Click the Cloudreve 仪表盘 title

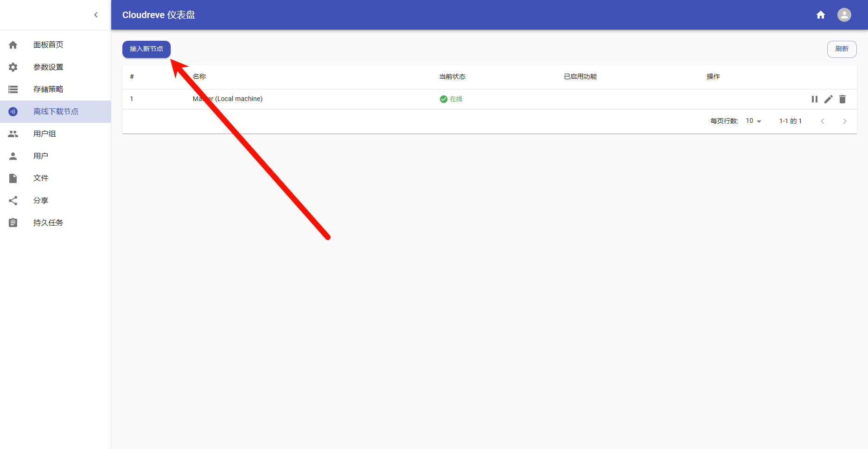(159, 15)
